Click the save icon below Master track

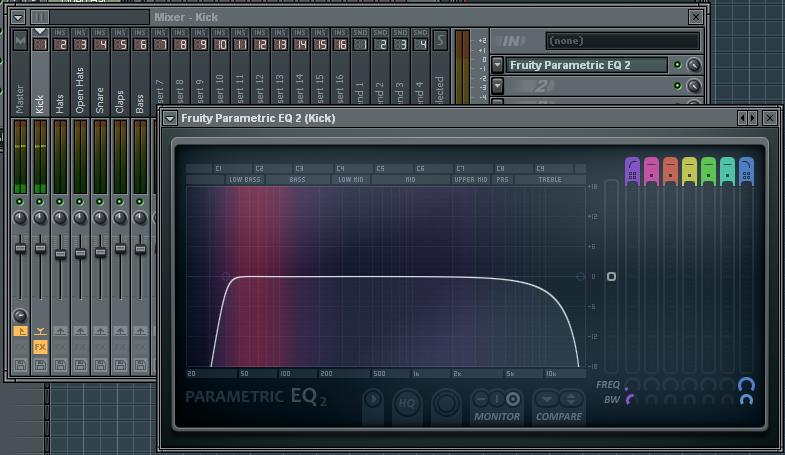[20, 366]
